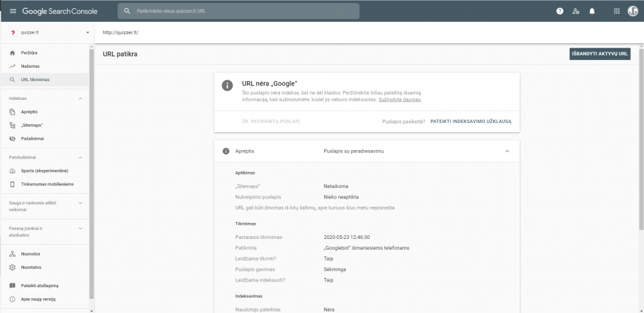Click feedback icon next to Pateikti atsiliepimą
This screenshot has height=313, width=644.
click(x=12, y=285)
